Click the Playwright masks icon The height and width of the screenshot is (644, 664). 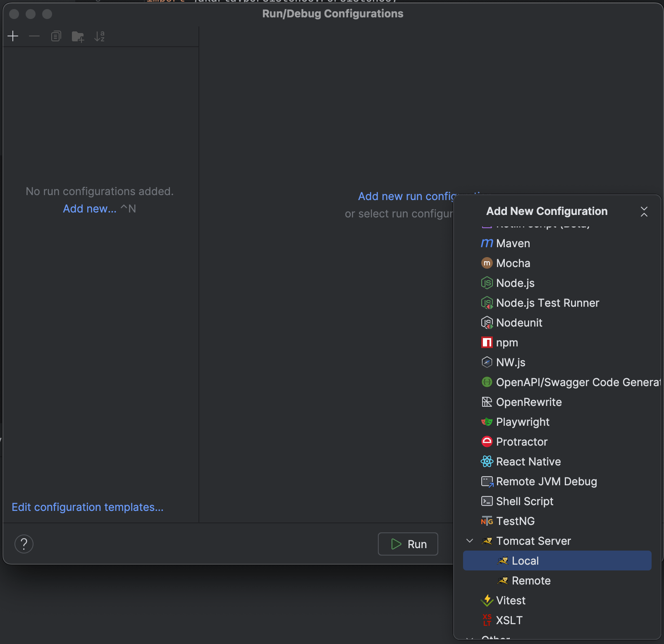click(487, 422)
